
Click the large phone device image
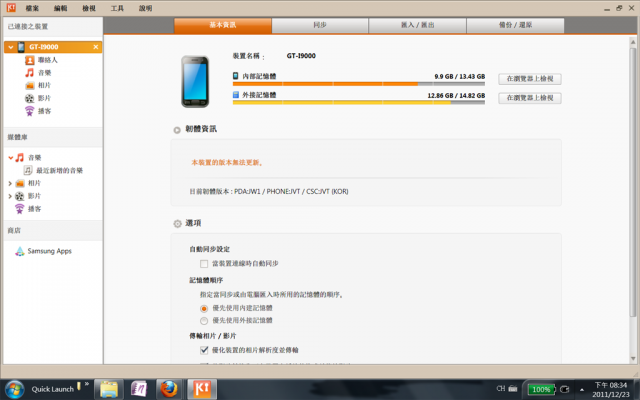195,82
